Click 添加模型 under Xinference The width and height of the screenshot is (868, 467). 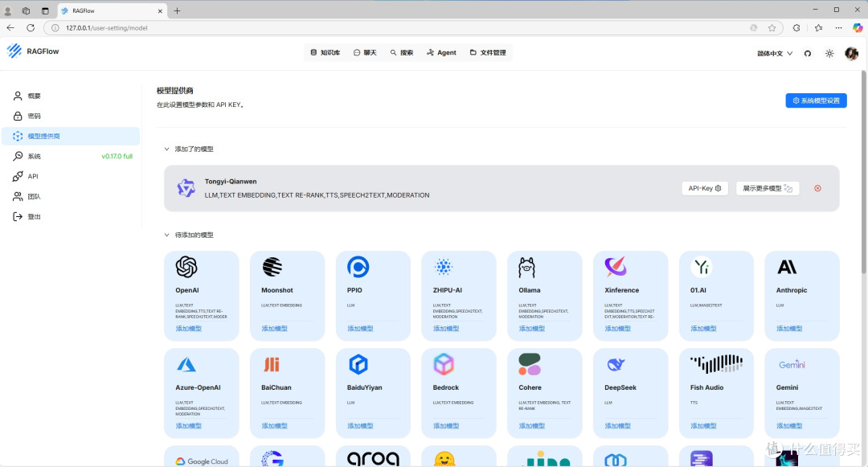point(618,329)
